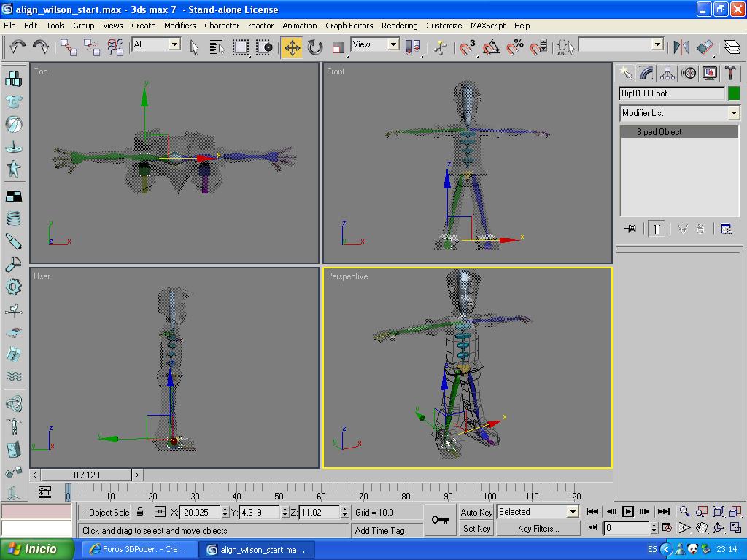Select the Move tool in main toolbar
This screenshot has height=560, width=747.
292,48
